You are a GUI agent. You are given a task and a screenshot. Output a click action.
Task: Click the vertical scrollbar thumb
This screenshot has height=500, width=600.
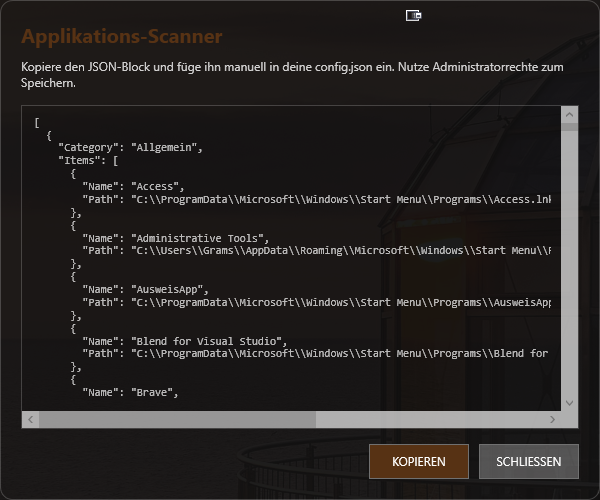point(568,128)
